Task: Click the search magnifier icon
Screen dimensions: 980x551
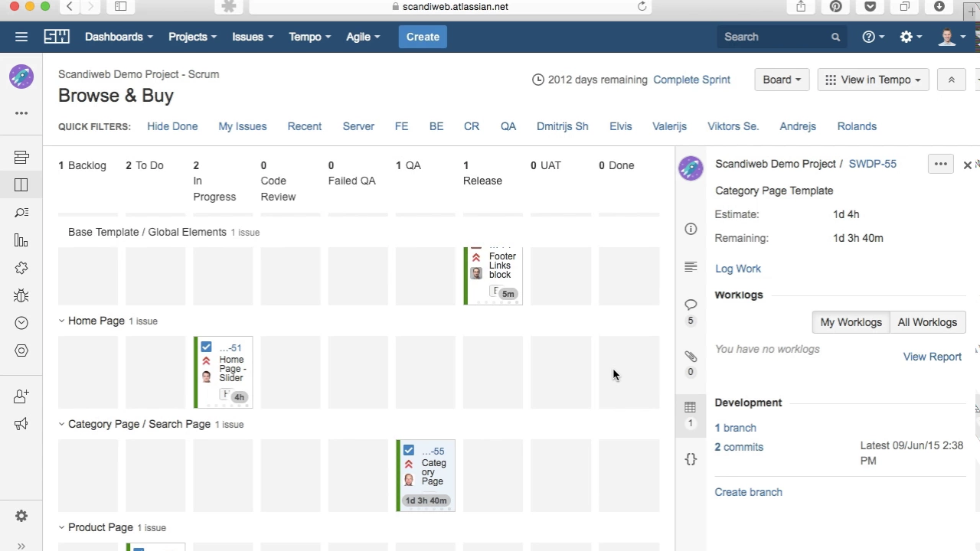Action: [x=835, y=37]
